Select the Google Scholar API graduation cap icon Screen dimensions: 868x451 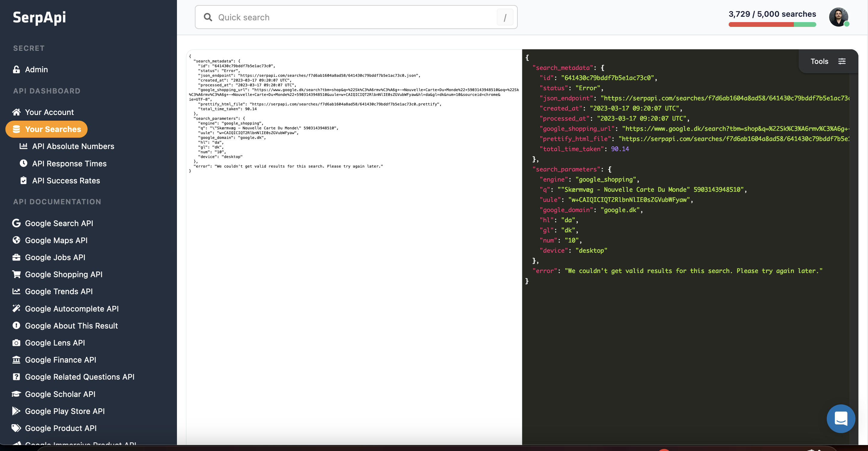pyautogui.click(x=16, y=394)
